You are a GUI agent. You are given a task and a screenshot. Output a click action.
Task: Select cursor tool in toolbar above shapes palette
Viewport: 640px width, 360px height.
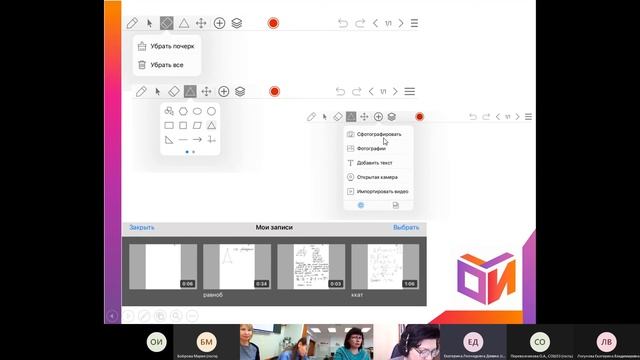(158, 92)
